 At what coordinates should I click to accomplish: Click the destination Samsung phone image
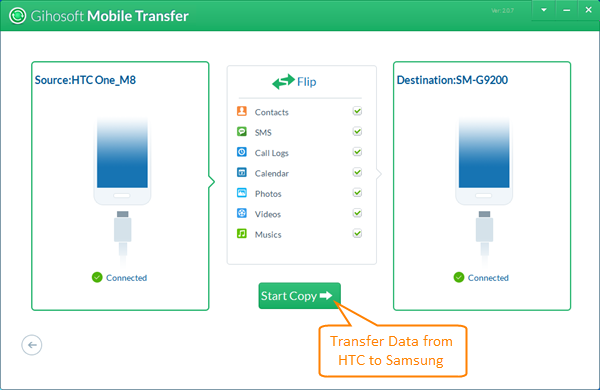tap(484, 161)
